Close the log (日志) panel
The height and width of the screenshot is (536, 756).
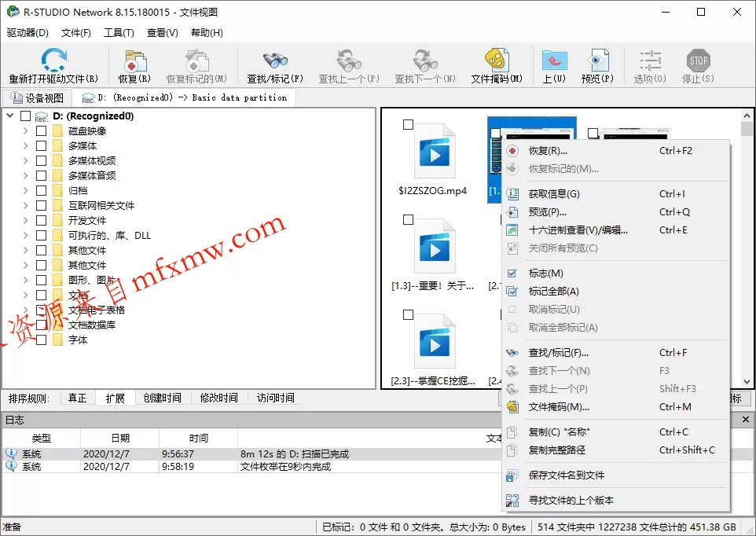coord(746,420)
